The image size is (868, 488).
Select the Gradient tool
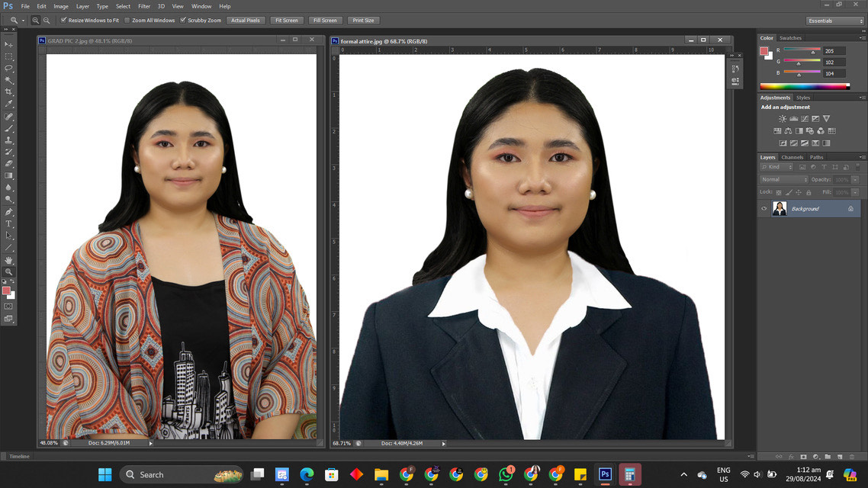pyautogui.click(x=9, y=176)
